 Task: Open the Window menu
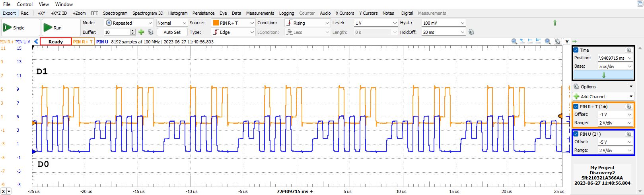pyautogui.click(x=64, y=4)
